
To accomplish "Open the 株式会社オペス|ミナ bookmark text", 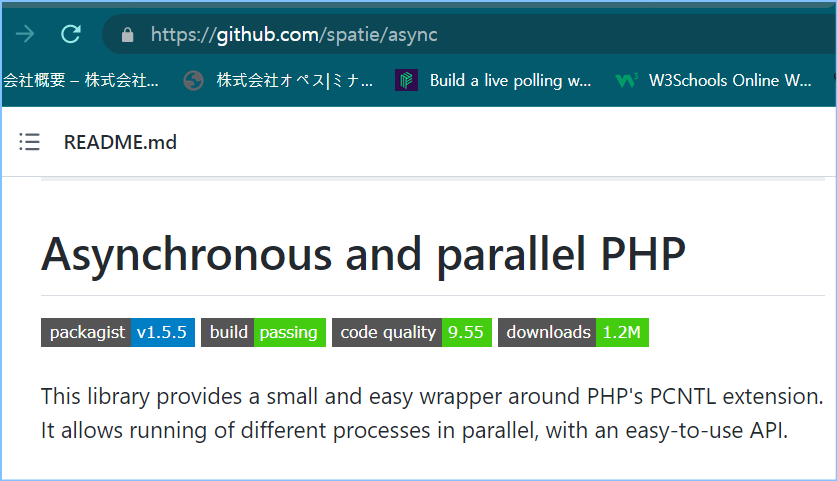I will (x=294, y=81).
